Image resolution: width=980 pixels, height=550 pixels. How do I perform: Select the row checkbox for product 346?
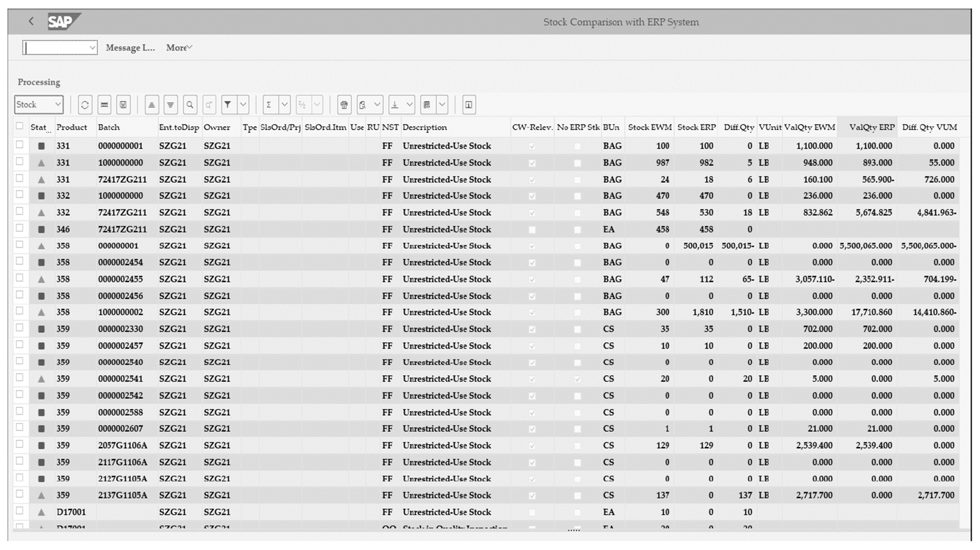pos(19,229)
